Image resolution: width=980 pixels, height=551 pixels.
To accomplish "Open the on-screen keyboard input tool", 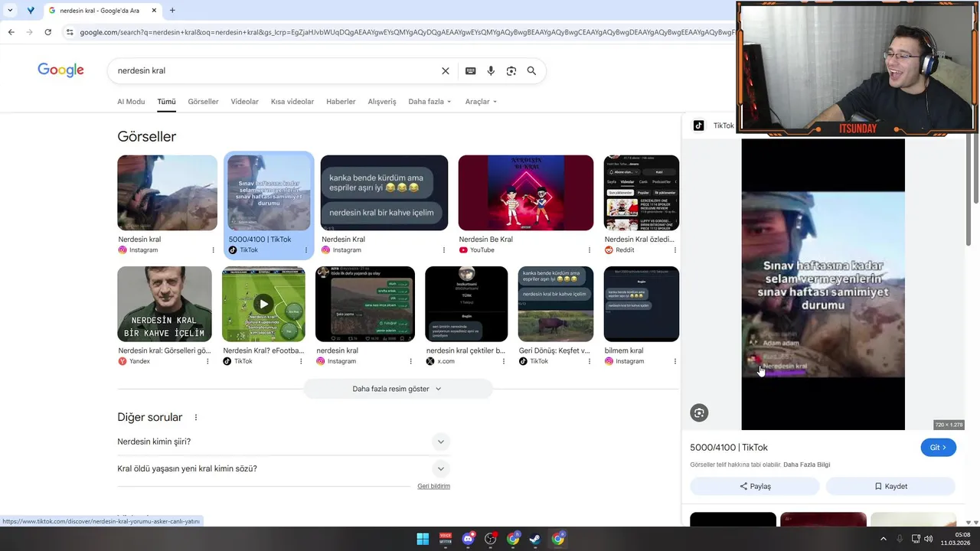I will (x=470, y=71).
